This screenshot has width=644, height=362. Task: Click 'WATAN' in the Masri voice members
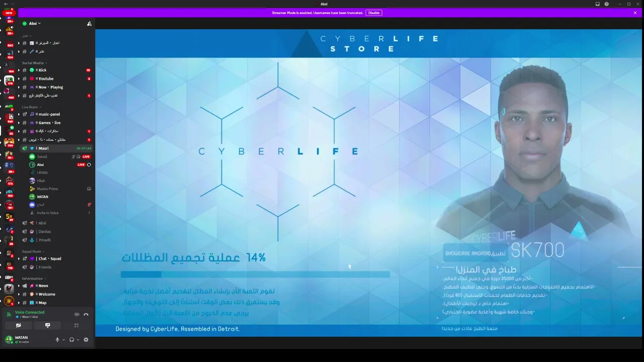(42, 197)
